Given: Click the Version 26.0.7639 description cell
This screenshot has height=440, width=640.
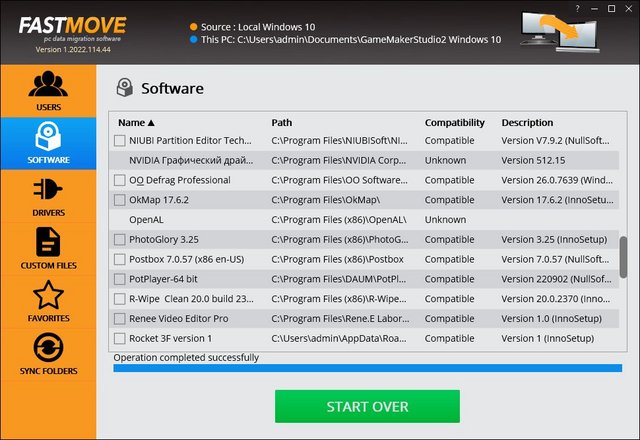Looking at the screenshot, I should pyautogui.click(x=557, y=180).
